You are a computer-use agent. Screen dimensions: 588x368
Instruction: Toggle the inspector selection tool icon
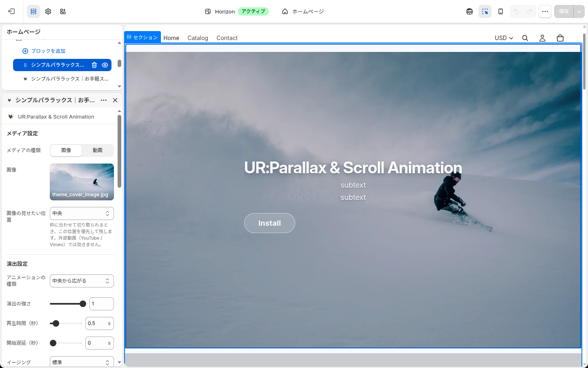[x=485, y=11]
